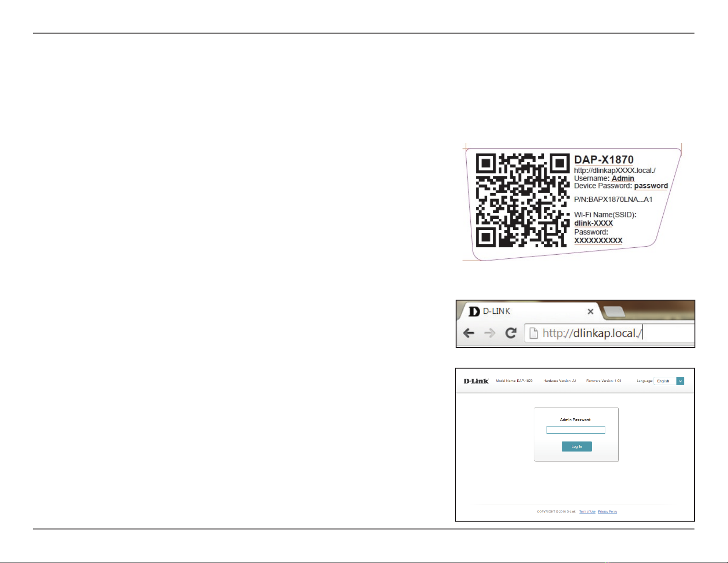Click the DAP-X1870 model heading

coord(604,159)
